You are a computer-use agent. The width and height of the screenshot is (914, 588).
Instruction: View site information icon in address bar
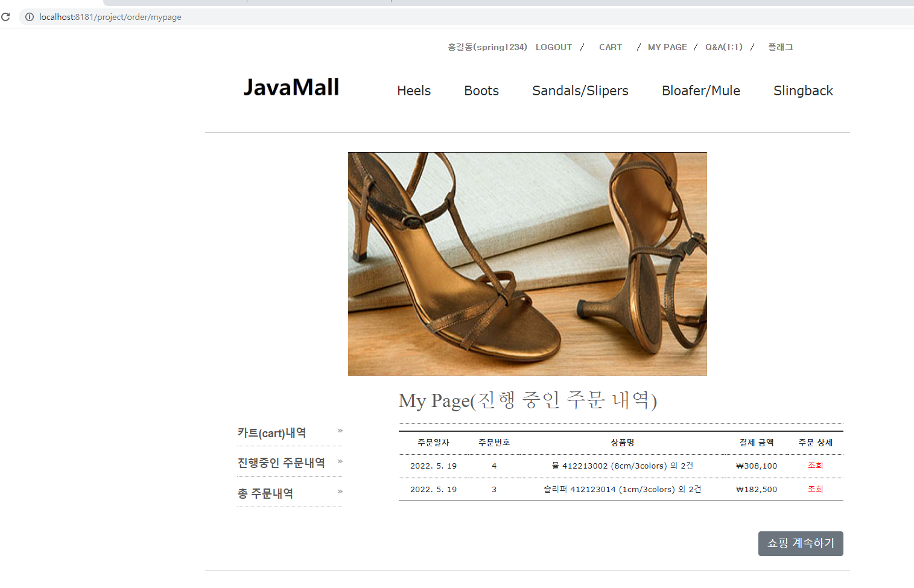(x=29, y=17)
